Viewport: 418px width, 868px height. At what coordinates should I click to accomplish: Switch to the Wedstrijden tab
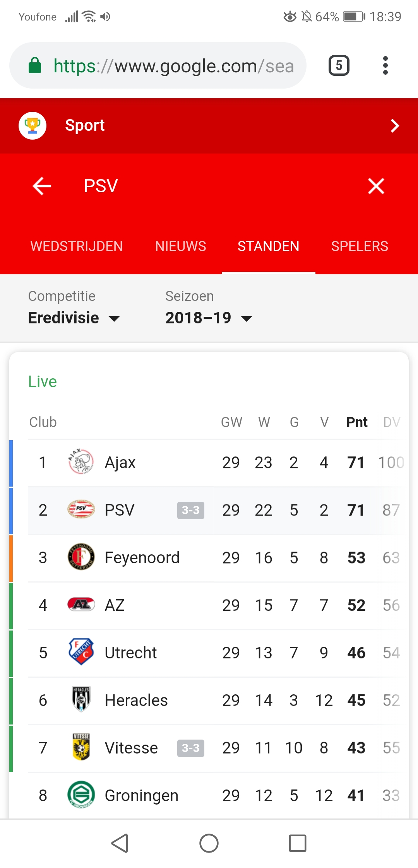(x=77, y=246)
